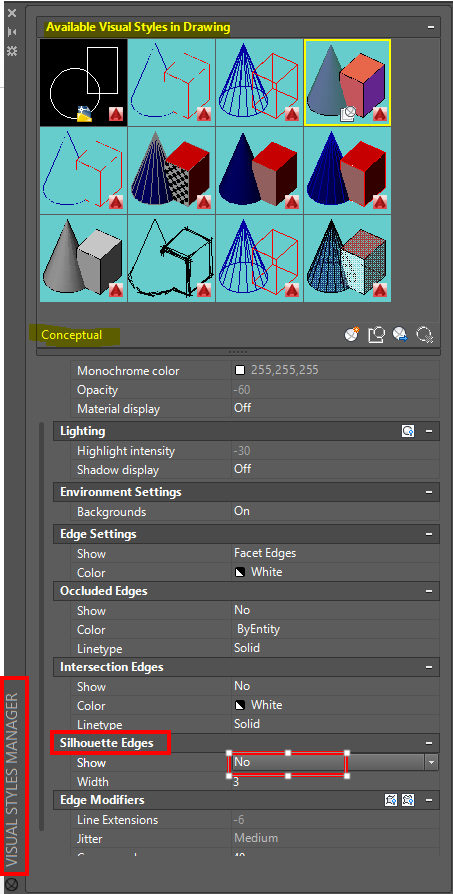This screenshot has width=453, height=894.
Task: Open palette Properties menu icon
Action: coord(12,51)
